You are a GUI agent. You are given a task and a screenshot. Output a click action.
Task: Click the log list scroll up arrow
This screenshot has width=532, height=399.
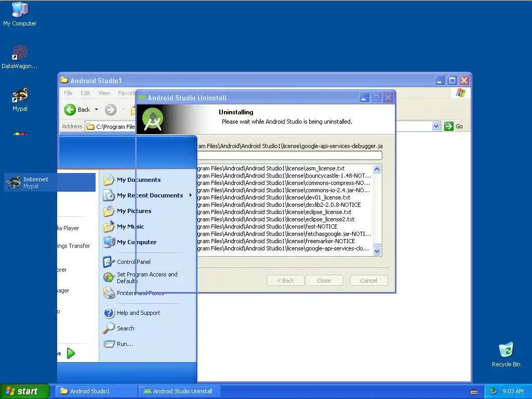point(377,169)
